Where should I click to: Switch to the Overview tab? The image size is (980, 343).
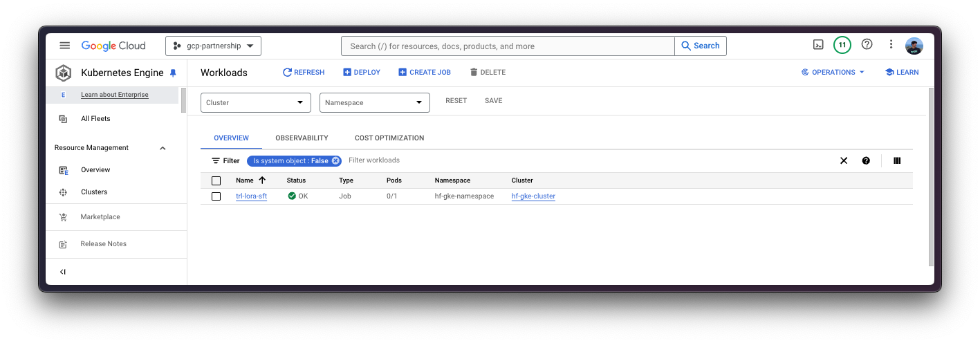point(231,138)
